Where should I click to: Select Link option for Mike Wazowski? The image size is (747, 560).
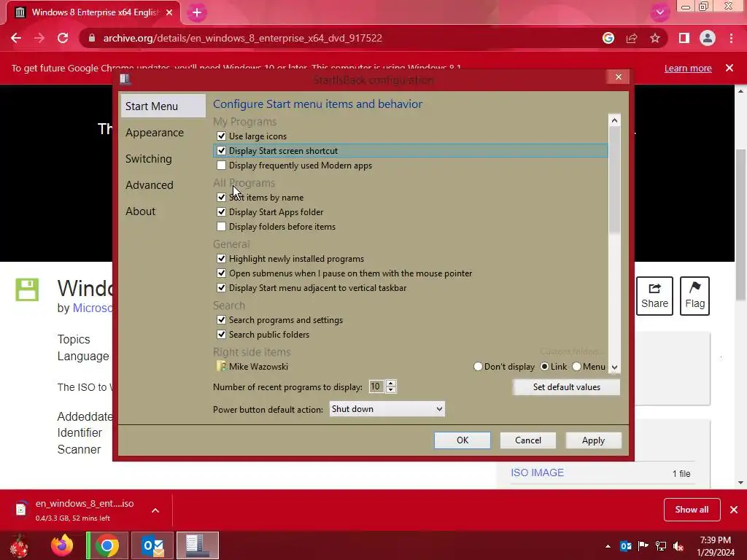[544, 367]
